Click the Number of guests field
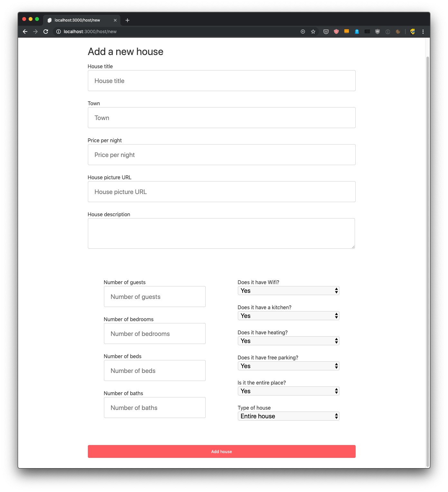448x492 pixels. click(154, 297)
